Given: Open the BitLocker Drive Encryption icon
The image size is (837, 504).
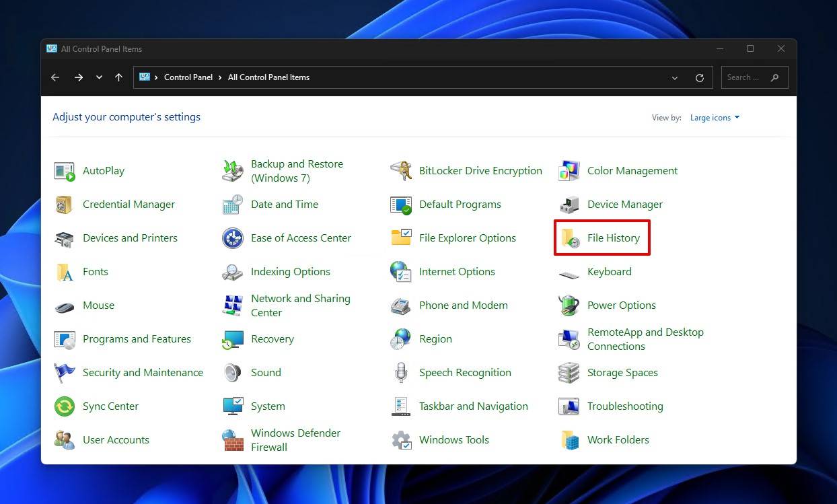Looking at the screenshot, I should (x=401, y=171).
